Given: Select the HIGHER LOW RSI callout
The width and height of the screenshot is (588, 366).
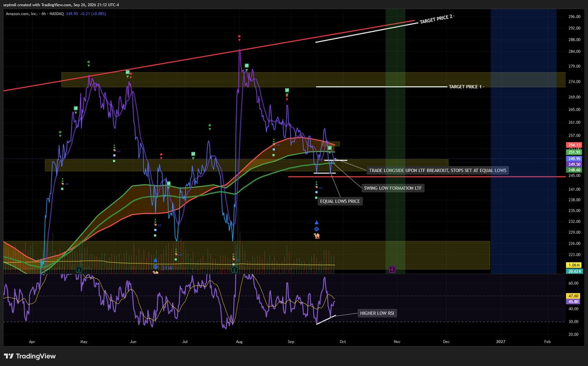Looking at the screenshot, I should pos(377,313).
